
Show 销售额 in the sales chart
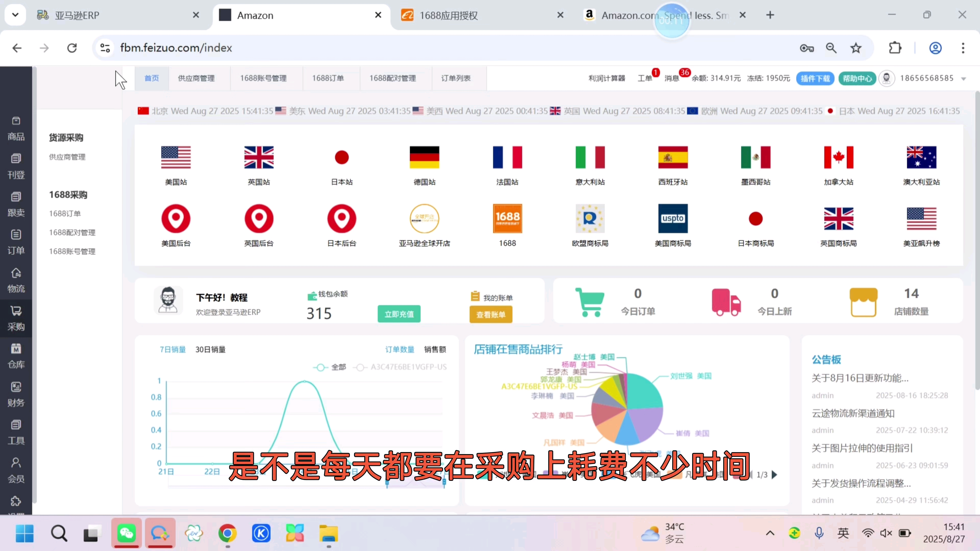point(435,349)
